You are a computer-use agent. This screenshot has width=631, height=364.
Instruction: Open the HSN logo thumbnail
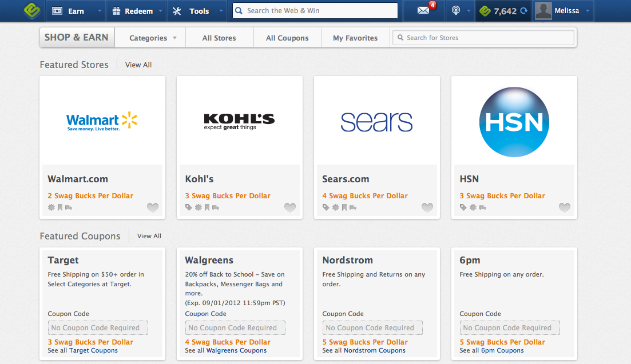[514, 121]
